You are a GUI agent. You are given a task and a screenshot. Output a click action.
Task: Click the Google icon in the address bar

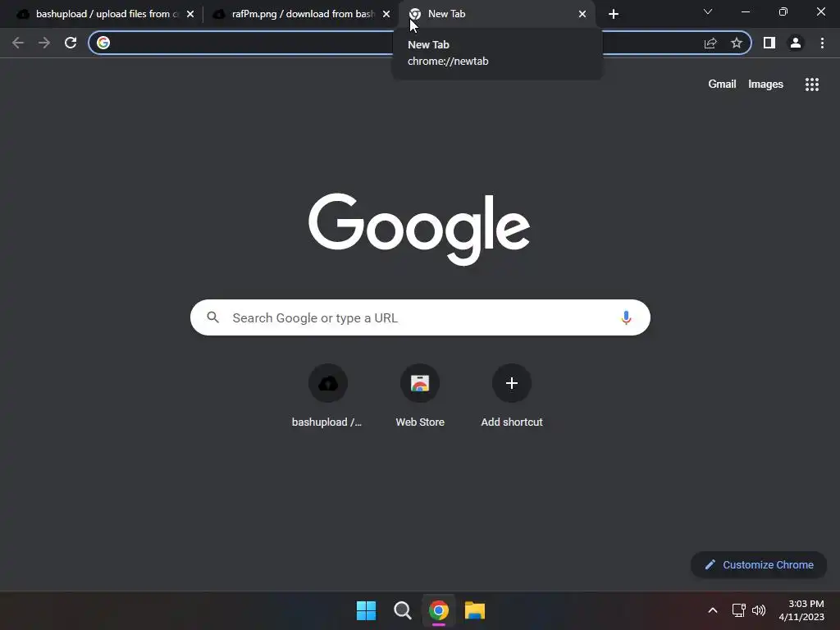click(x=103, y=43)
